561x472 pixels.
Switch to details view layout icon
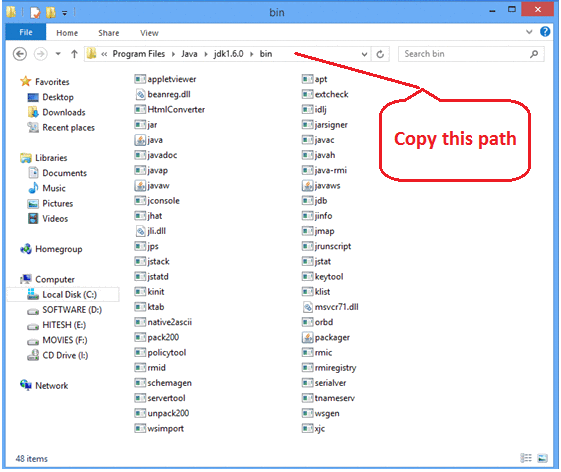(x=526, y=458)
